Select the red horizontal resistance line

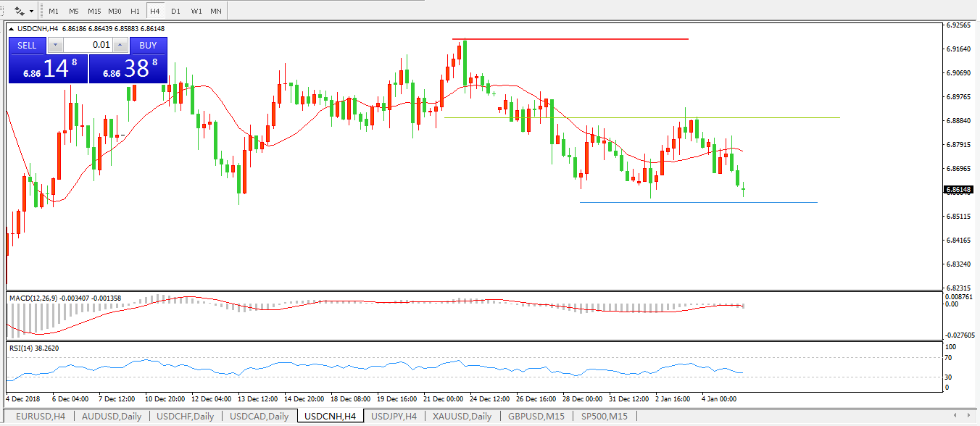click(x=570, y=39)
